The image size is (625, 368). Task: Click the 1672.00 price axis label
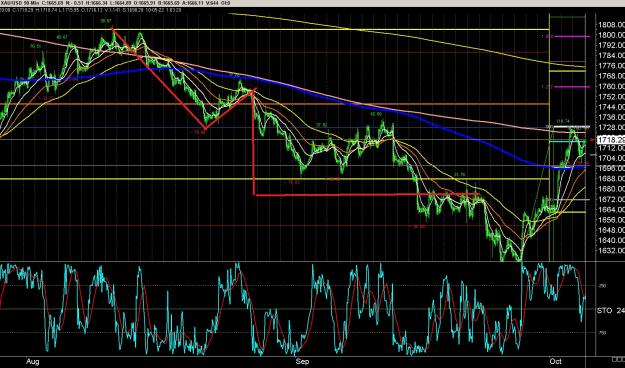[611, 199]
